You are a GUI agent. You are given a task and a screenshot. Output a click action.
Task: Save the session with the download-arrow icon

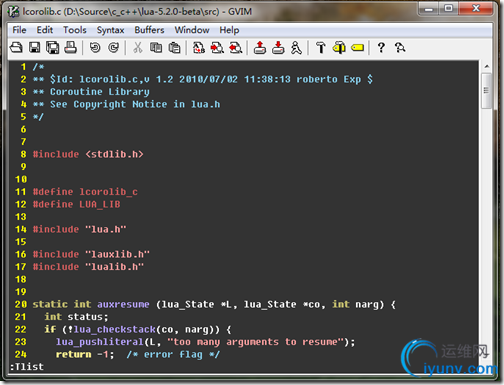coord(278,48)
